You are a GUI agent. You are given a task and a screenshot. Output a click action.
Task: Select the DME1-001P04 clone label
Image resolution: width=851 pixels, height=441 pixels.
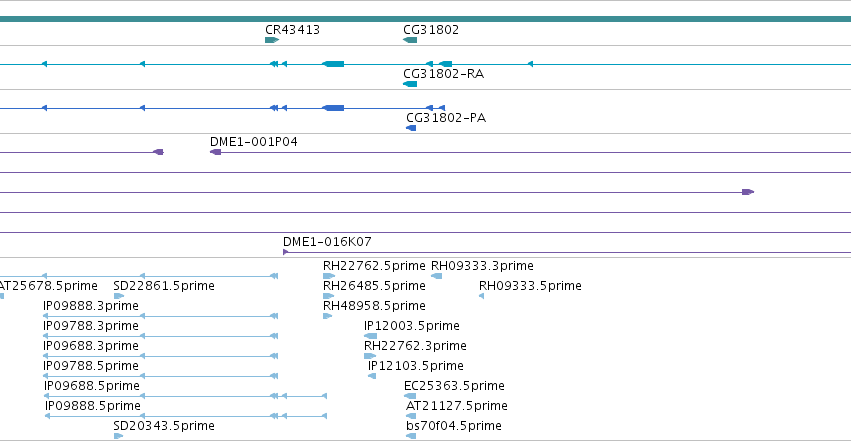pos(254,142)
